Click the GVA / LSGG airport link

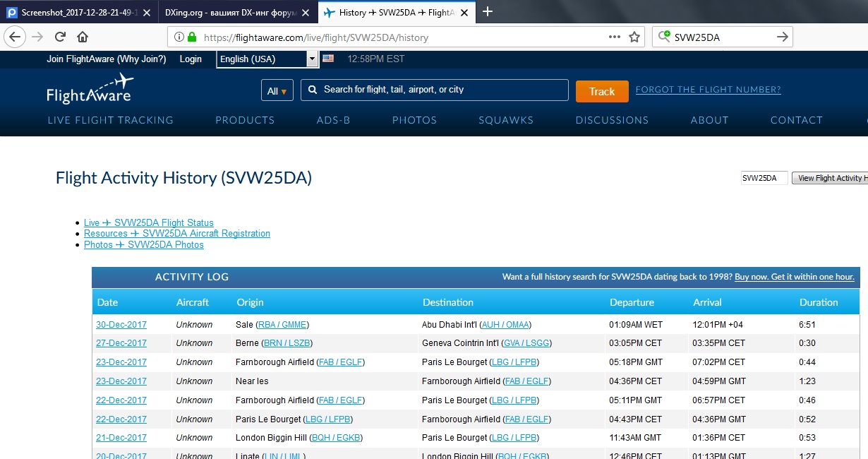point(526,343)
